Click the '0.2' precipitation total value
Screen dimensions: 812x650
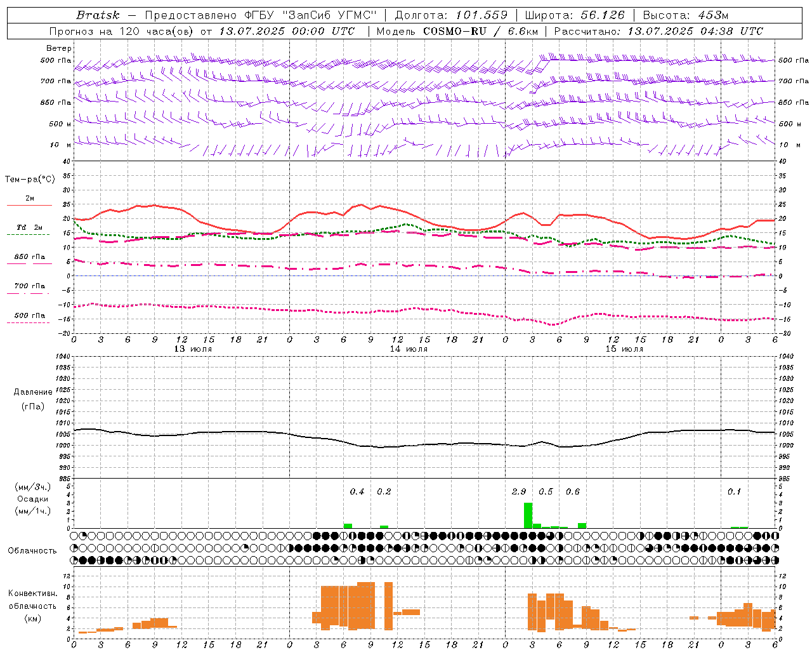tap(384, 491)
